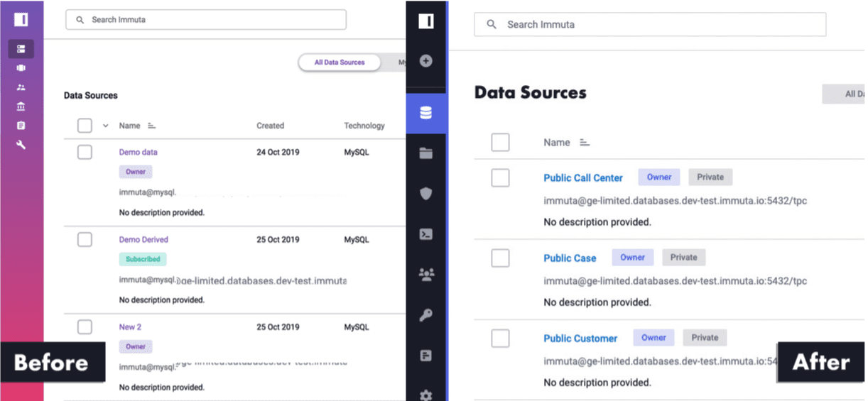Check the Public Call Center row checkbox
The image size is (868, 401).
point(501,177)
